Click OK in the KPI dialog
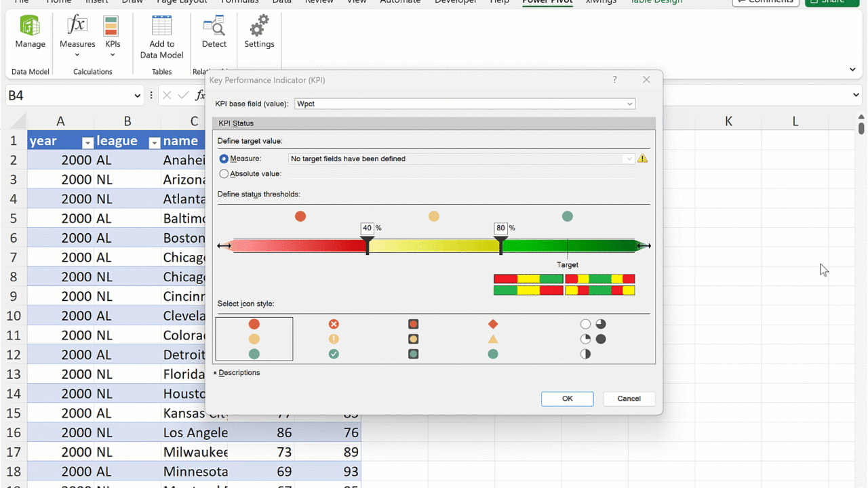This screenshot has width=868, height=488. (x=568, y=399)
